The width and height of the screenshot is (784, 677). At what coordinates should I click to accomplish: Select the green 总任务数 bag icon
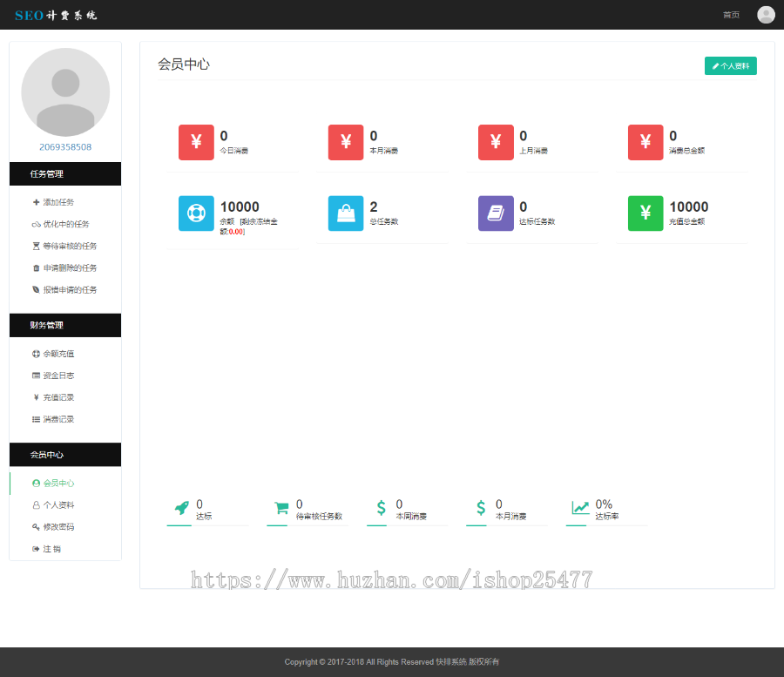tap(346, 213)
